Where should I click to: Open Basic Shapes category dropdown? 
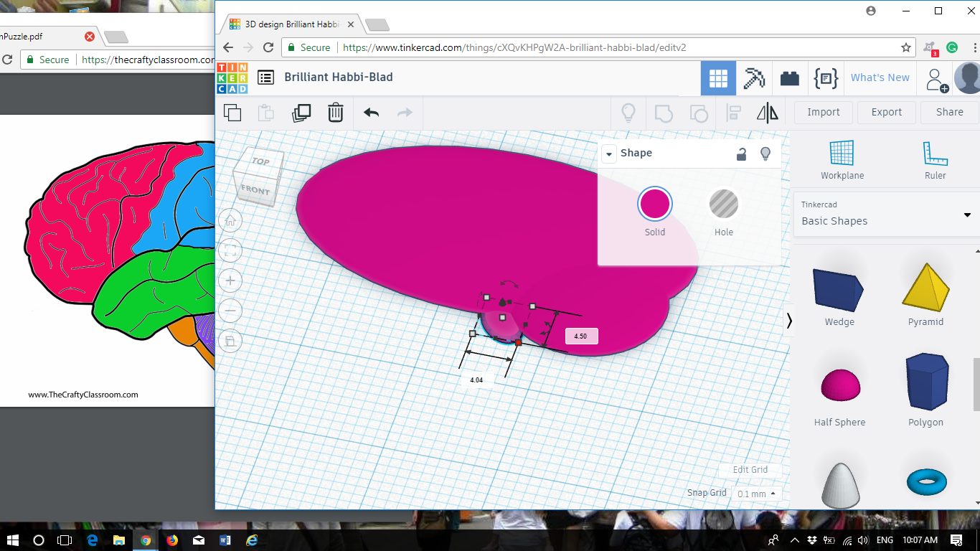(x=886, y=214)
